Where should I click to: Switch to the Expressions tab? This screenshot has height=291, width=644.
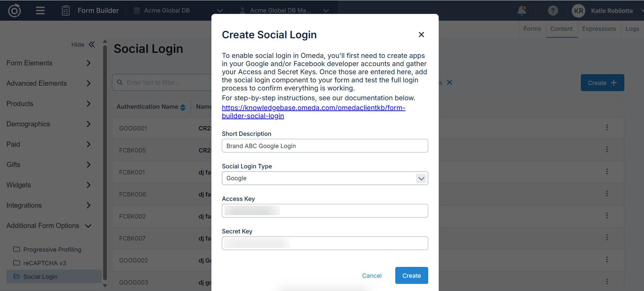[x=599, y=29]
